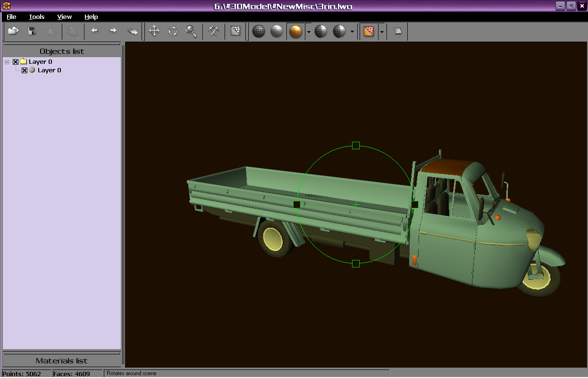588x378 pixels.
Task: Switch to the grey flat-shaded sphere mode
Action: point(277,32)
